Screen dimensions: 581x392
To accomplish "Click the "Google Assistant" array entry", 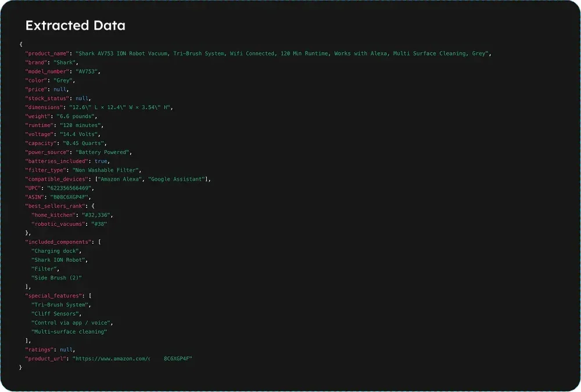I will pos(177,179).
